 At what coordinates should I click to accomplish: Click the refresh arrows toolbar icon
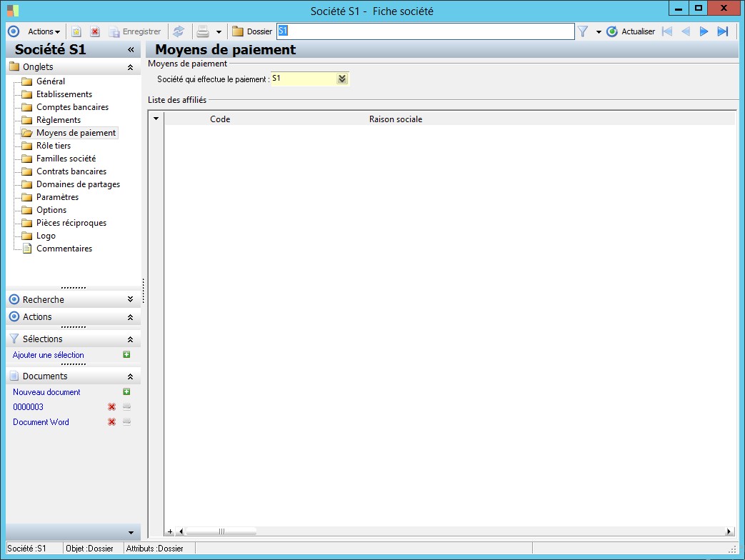click(179, 31)
